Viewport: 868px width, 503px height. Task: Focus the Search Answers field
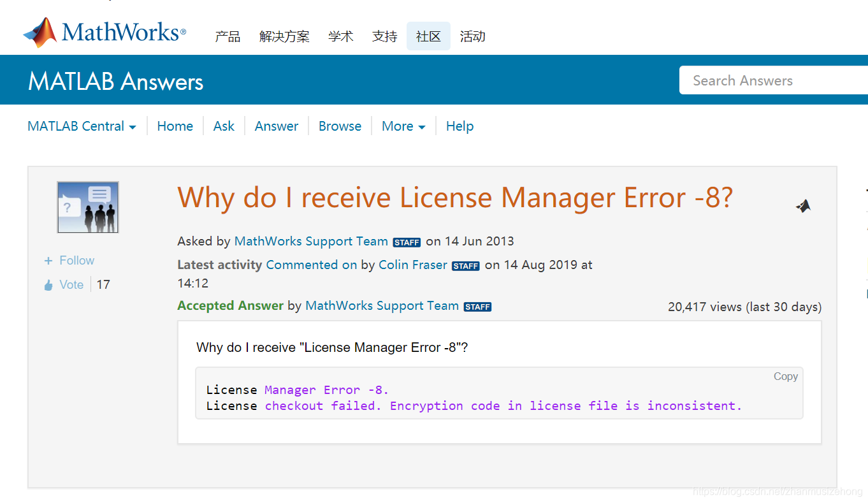(x=774, y=80)
